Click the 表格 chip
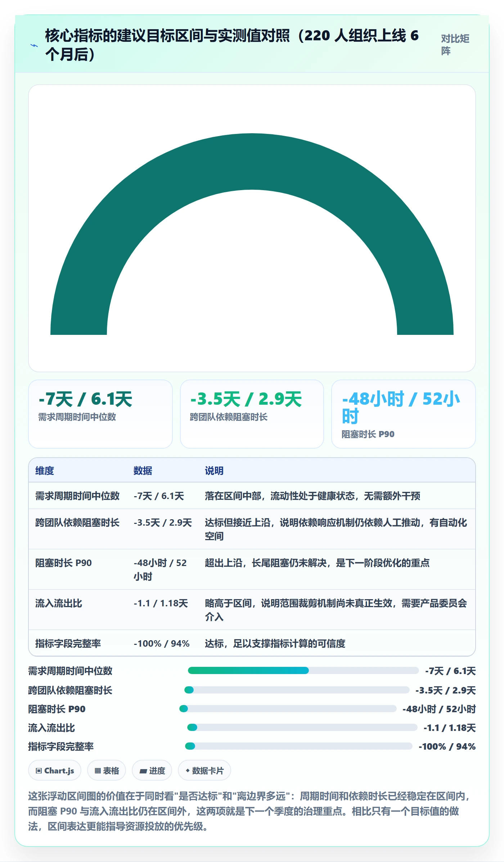 point(107,771)
